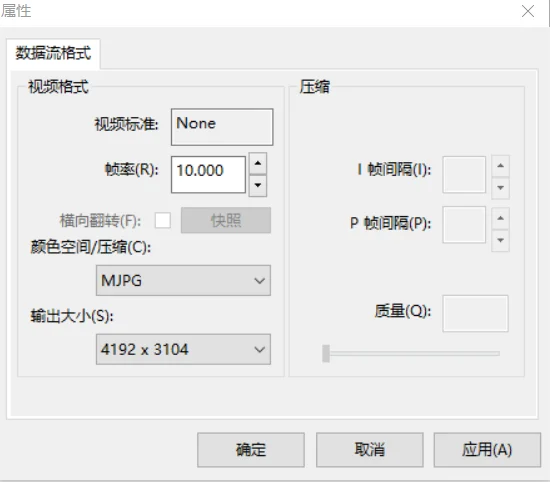The image size is (550, 482).
Task: Click the 视频标准 None field
Action: 222,127
